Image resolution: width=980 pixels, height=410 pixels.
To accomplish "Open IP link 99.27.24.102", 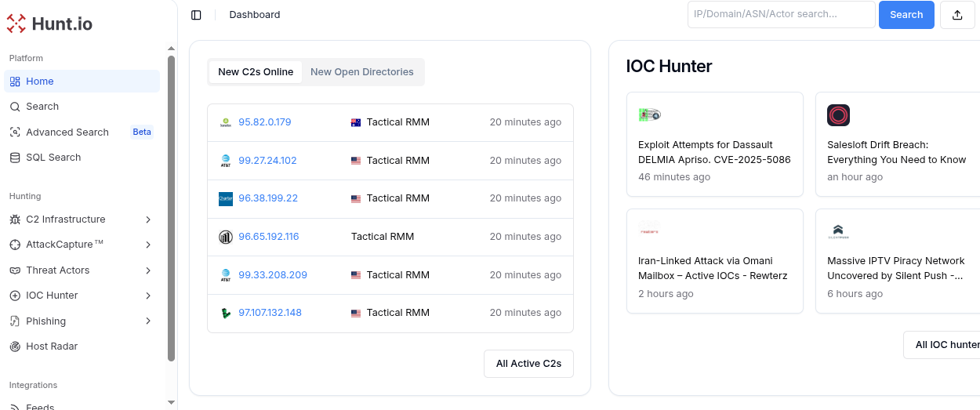I will [267, 161].
